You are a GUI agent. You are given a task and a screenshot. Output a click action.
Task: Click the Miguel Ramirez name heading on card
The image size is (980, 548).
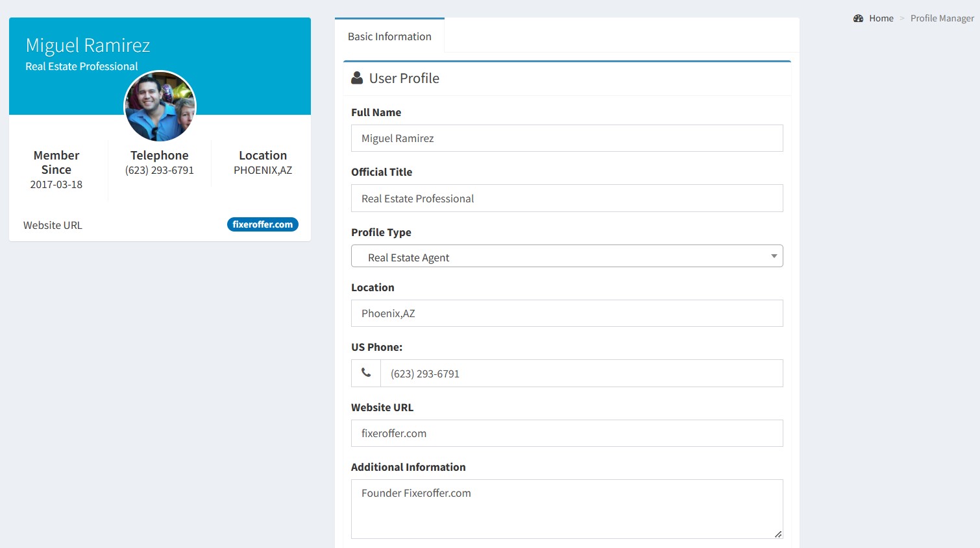(x=88, y=45)
